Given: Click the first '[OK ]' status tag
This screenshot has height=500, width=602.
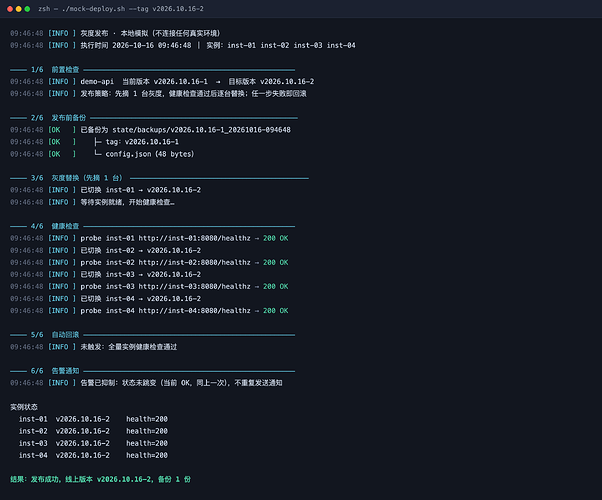Looking at the screenshot, I should point(62,130).
